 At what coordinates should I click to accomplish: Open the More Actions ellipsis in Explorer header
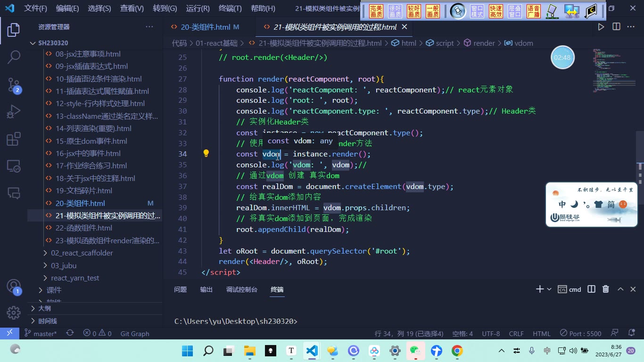click(x=150, y=27)
